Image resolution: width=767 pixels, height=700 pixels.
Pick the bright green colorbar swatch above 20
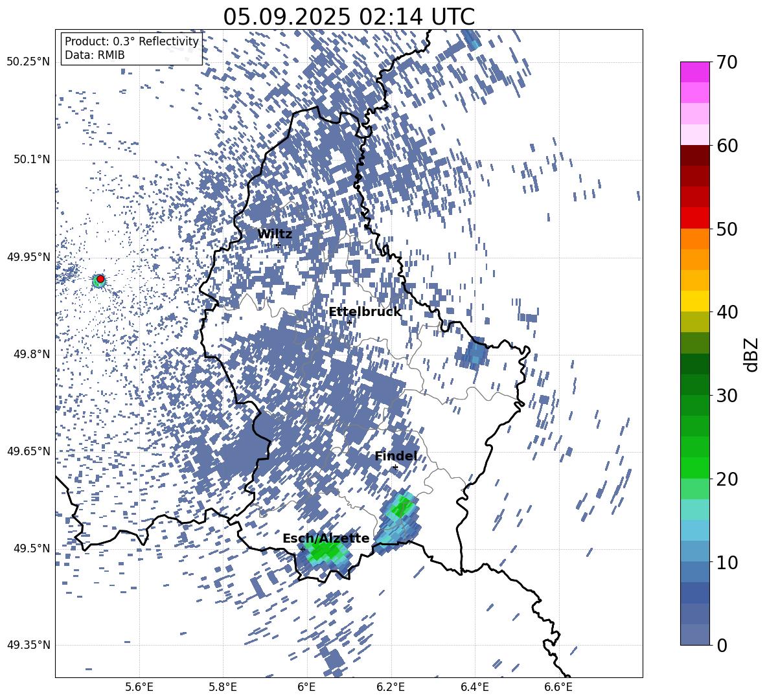(x=694, y=468)
